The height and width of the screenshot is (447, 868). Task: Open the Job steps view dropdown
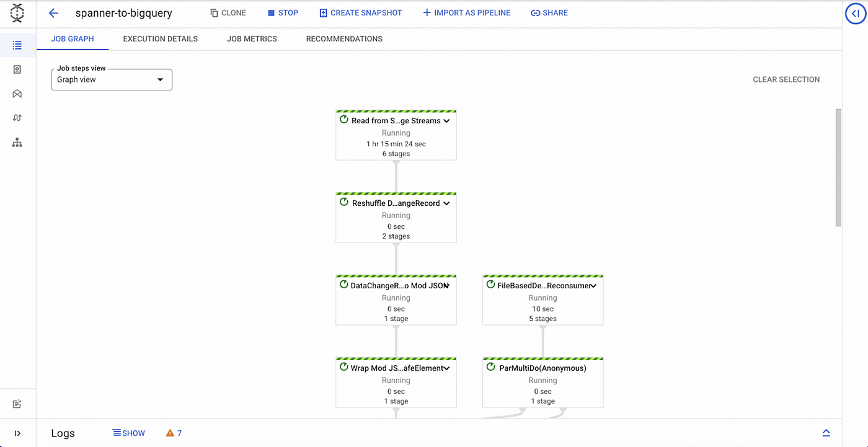(112, 79)
